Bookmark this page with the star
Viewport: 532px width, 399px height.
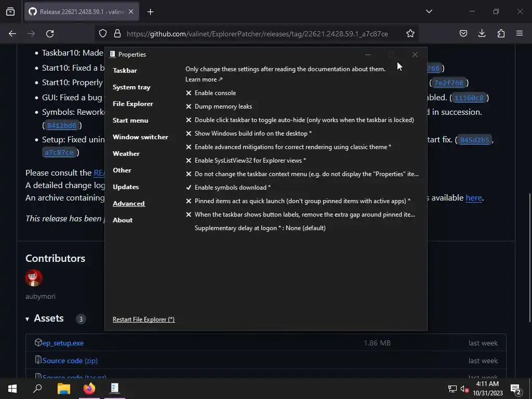(x=410, y=34)
